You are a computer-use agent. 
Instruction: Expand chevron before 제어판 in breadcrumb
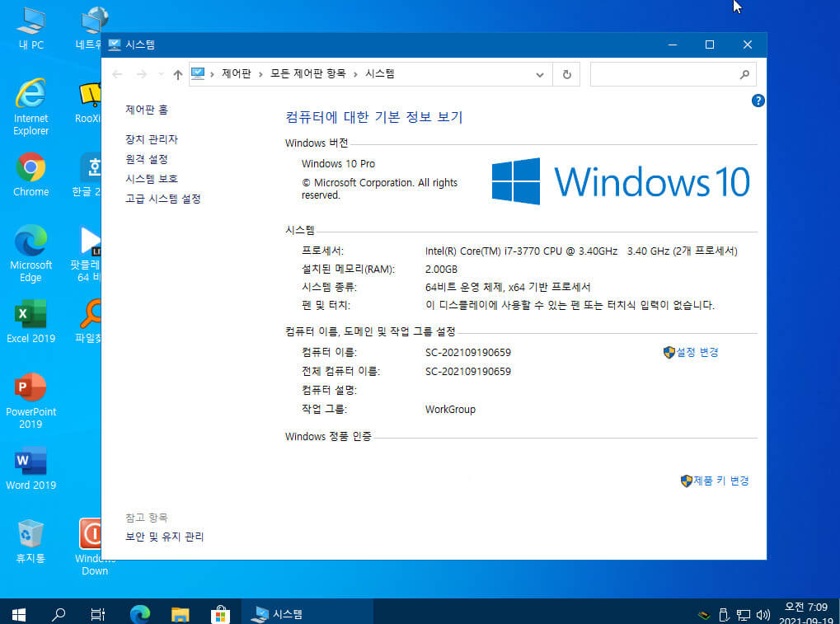[212, 74]
